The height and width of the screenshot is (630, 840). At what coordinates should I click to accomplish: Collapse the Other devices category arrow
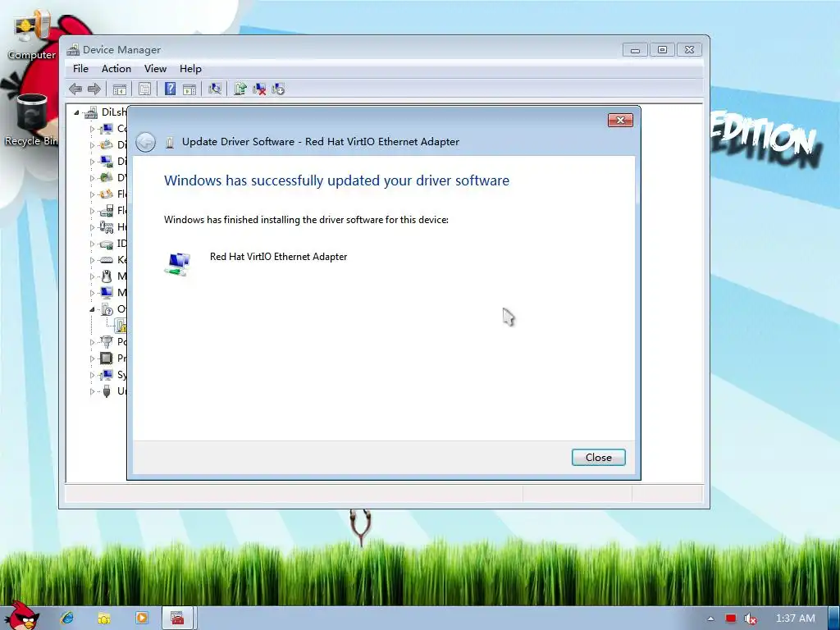[92, 309]
